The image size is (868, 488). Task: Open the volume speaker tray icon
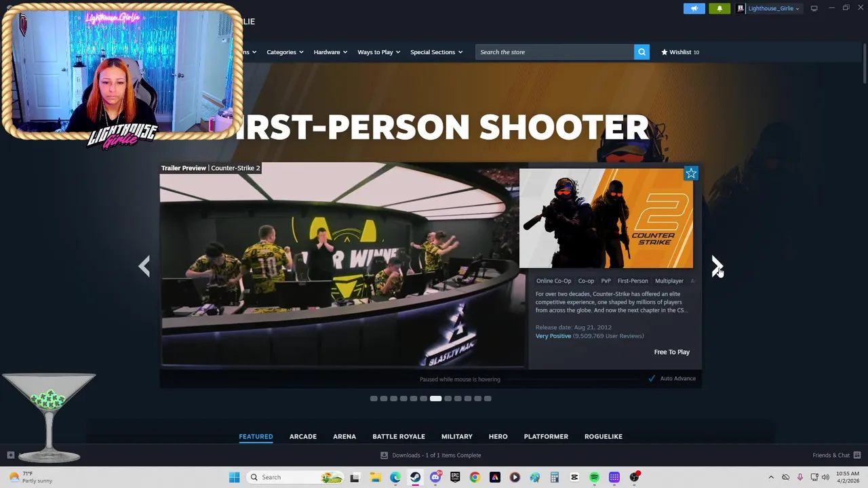click(x=825, y=477)
